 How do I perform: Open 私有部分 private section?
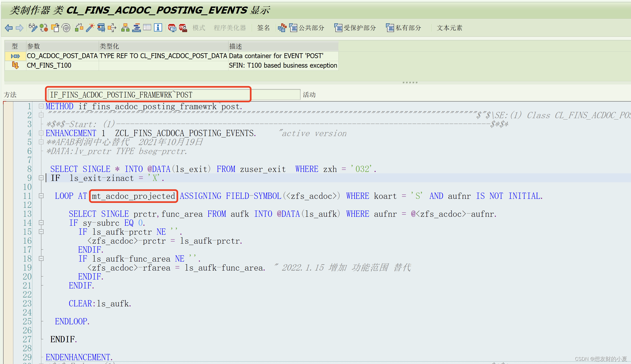(x=404, y=28)
